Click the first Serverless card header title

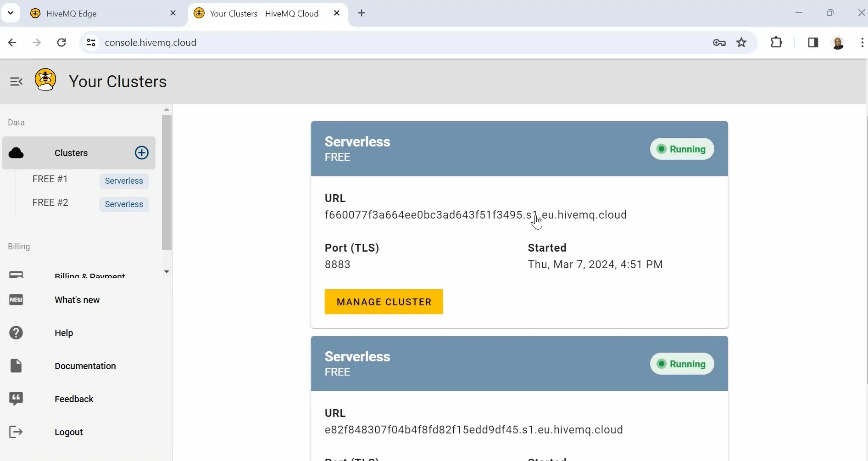coord(357,141)
